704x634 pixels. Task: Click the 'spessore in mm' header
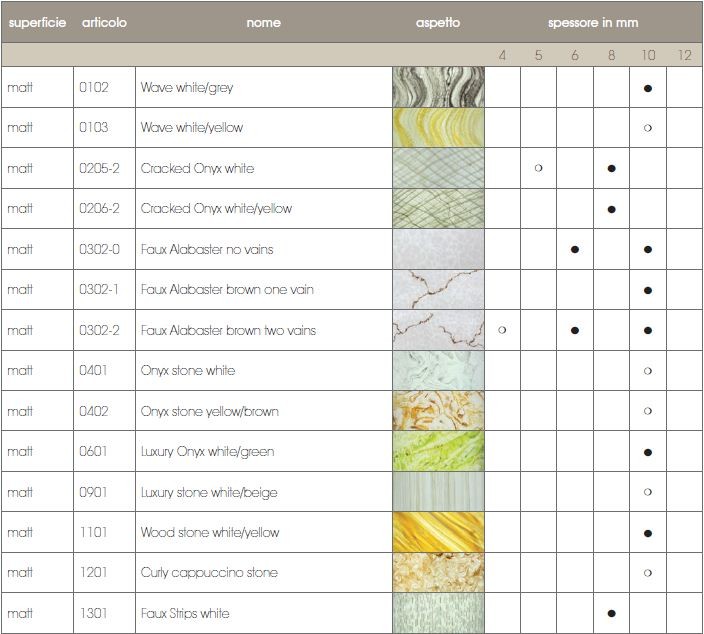(593, 22)
